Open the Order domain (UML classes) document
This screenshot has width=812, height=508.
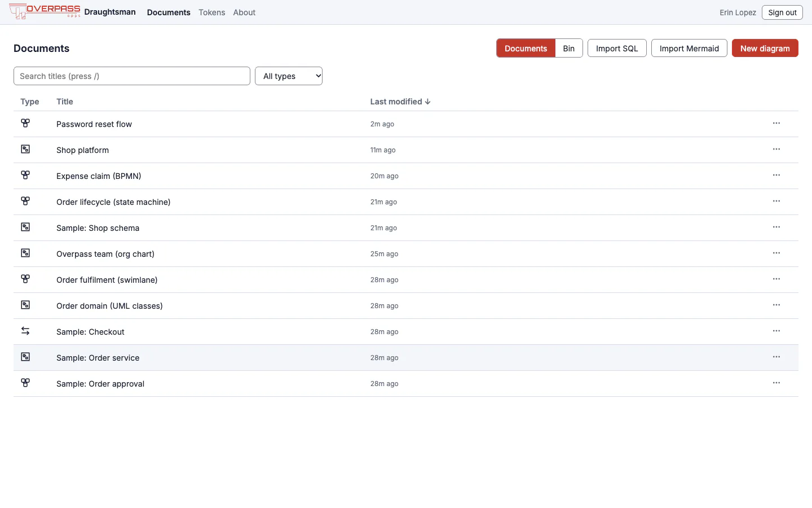pyautogui.click(x=109, y=306)
